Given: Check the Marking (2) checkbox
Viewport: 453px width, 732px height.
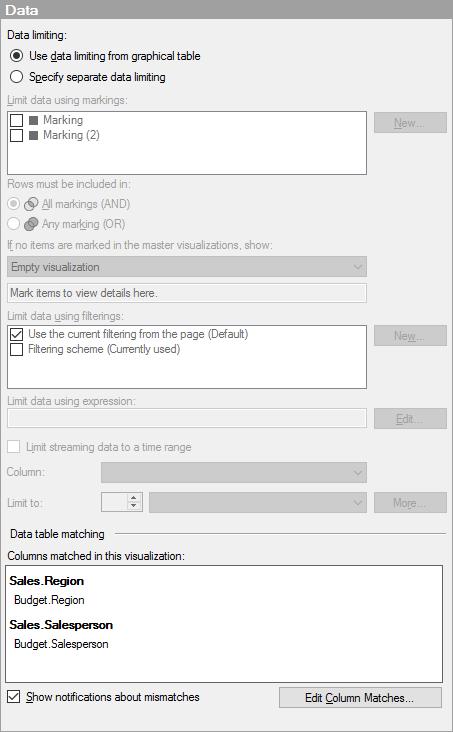Looking at the screenshot, I should [16, 135].
